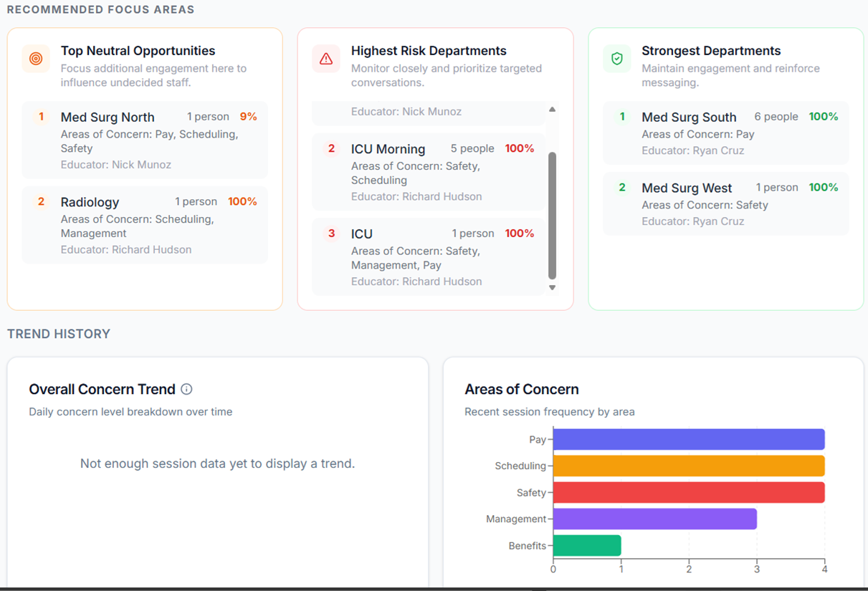Screen dimensions: 868x591
Task: Click the 'Not enough session data yet' message
Action: (217, 463)
